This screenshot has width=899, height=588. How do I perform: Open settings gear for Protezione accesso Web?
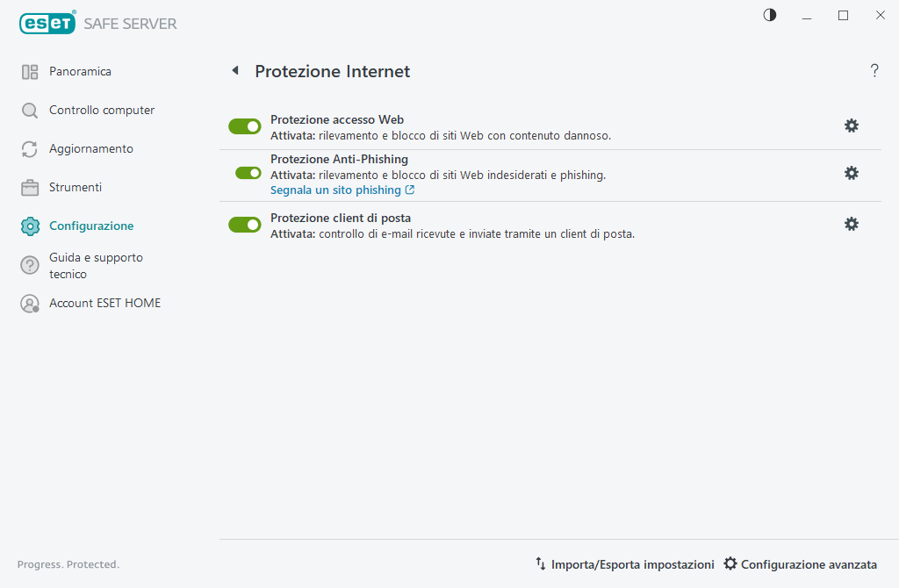(x=851, y=125)
